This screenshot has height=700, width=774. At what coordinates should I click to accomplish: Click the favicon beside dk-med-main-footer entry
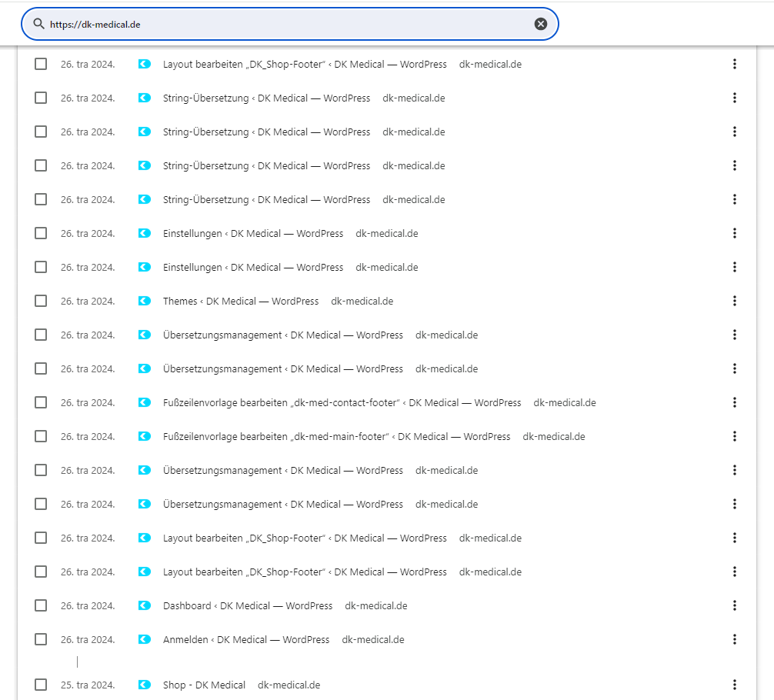tap(144, 436)
